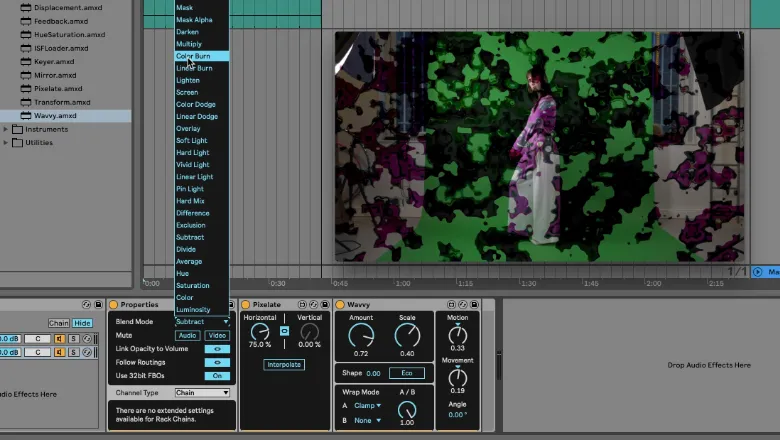Toggle Link Opacity to Volume
Viewport: 780px width, 440px height.
pos(217,349)
